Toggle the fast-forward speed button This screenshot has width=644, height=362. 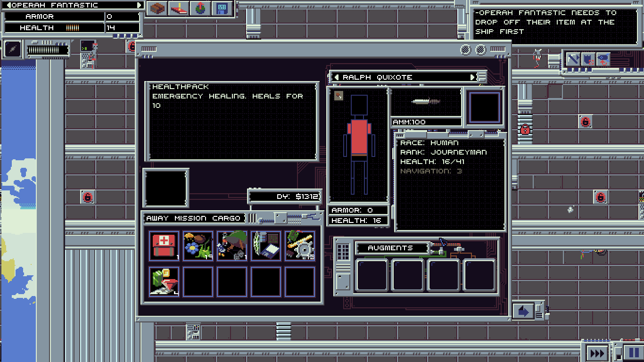tap(597, 353)
